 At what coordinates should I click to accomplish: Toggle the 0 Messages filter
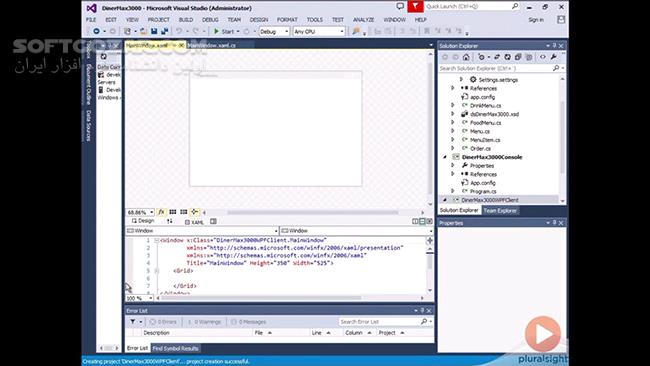[249, 322]
